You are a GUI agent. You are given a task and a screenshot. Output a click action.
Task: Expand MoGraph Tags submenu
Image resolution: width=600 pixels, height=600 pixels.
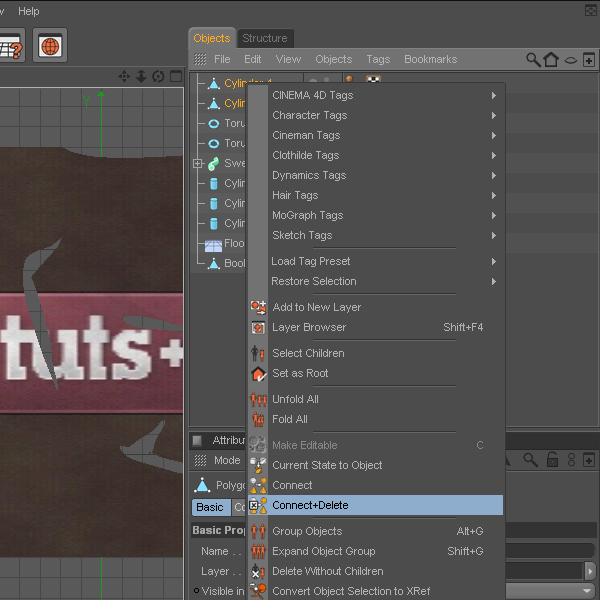[x=375, y=215]
